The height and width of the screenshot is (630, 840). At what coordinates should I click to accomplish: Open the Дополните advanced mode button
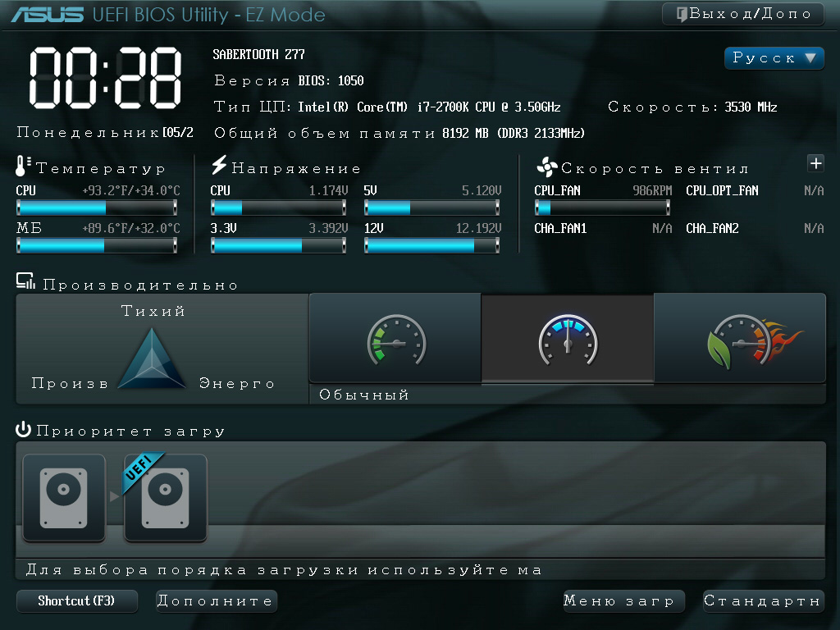click(x=217, y=601)
